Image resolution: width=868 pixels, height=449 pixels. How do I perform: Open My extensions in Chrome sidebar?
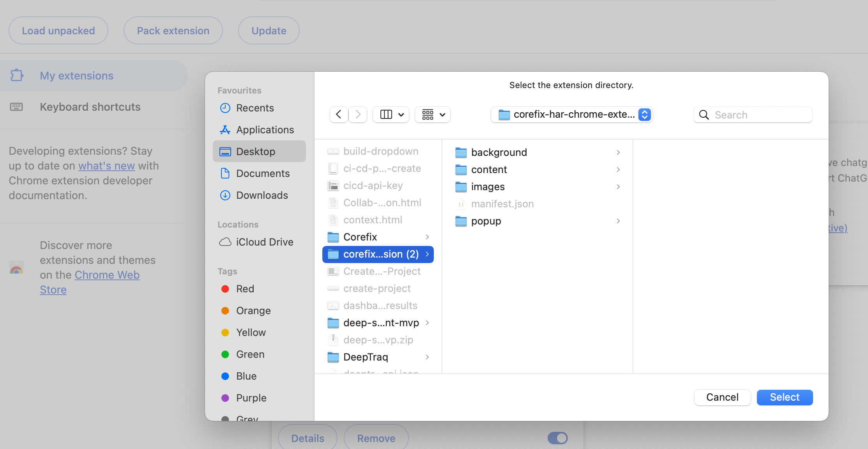[94, 76]
